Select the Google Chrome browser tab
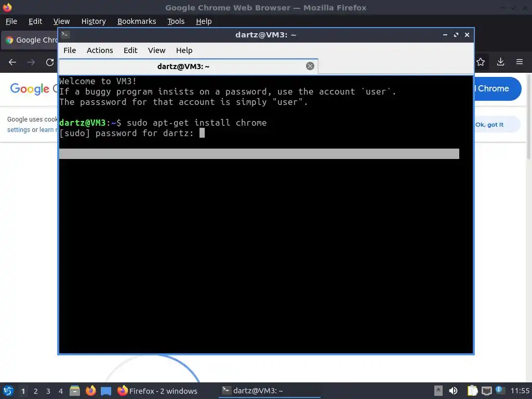This screenshot has width=532, height=399. [30, 40]
